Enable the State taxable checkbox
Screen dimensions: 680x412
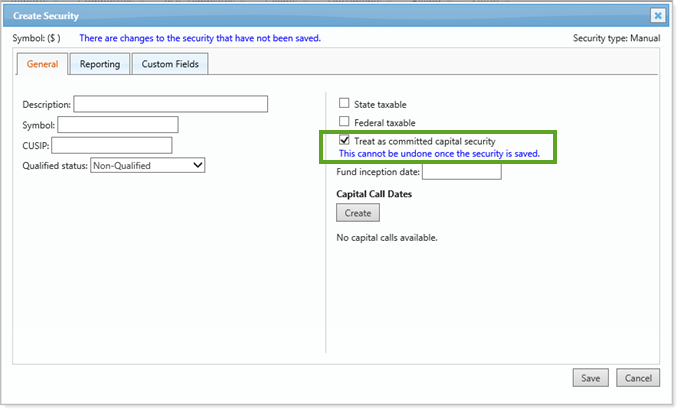coord(344,104)
